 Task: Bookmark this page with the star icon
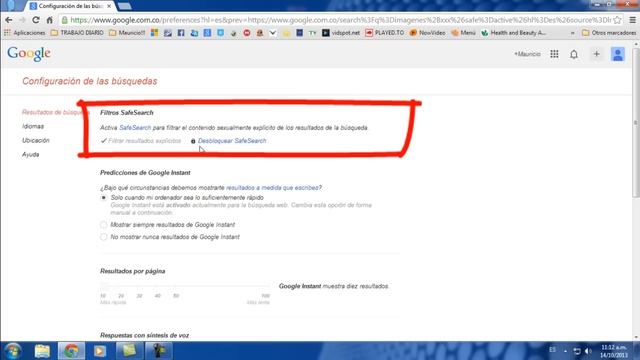pos(617,20)
